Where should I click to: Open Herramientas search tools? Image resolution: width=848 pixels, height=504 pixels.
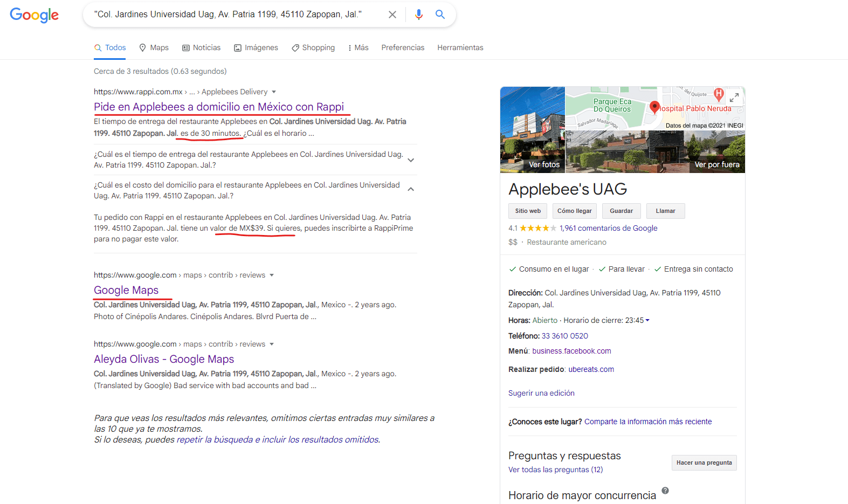(x=460, y=47)
